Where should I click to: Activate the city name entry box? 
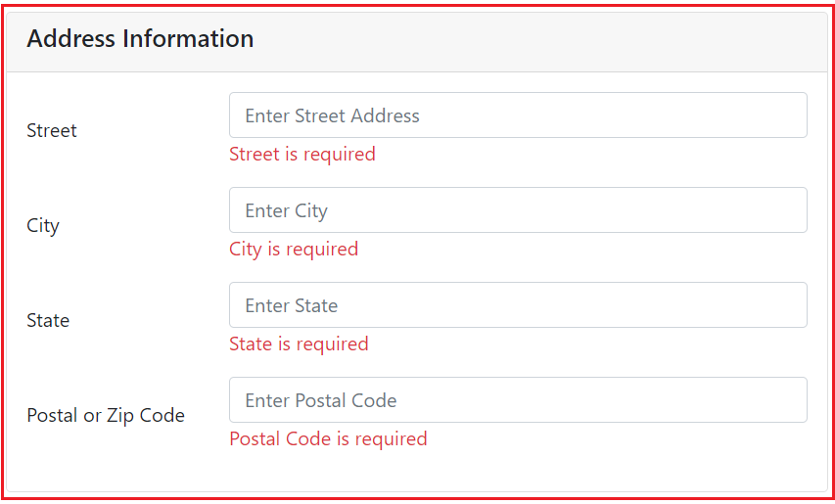coord(518,209)
